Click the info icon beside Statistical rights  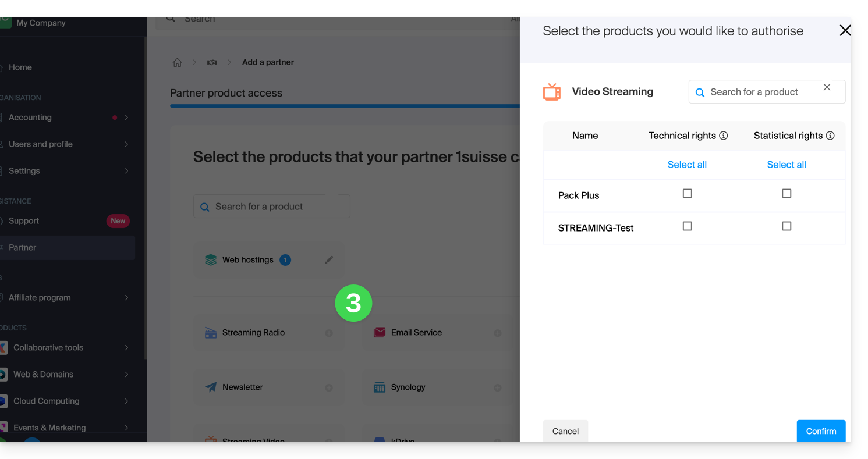point(830,136)
